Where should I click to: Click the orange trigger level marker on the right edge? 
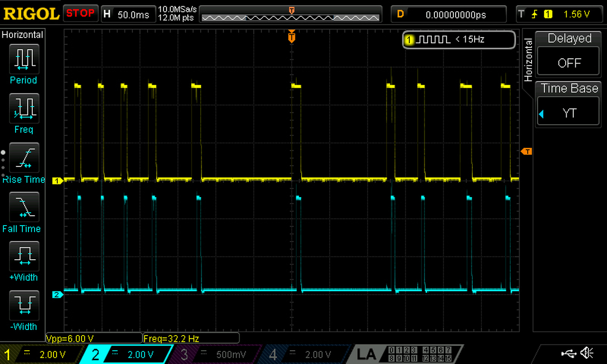click(x=526, y=151)
